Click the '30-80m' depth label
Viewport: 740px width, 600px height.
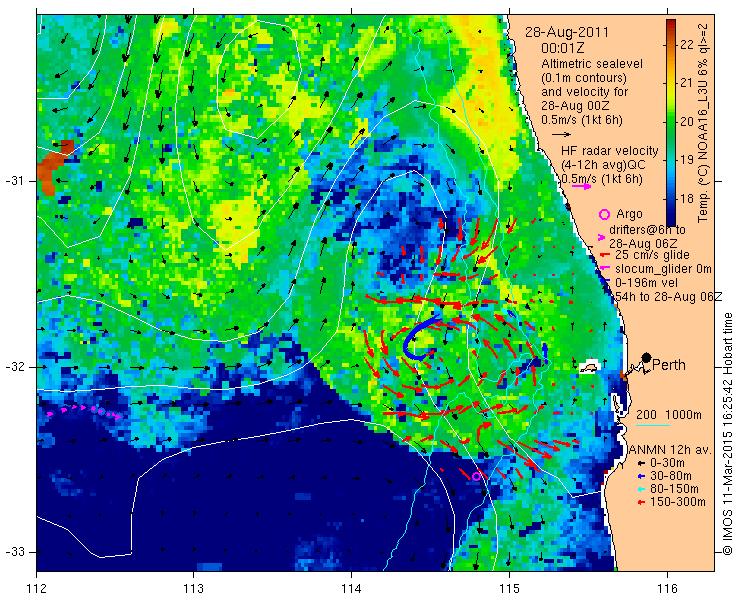click(671, 476)
